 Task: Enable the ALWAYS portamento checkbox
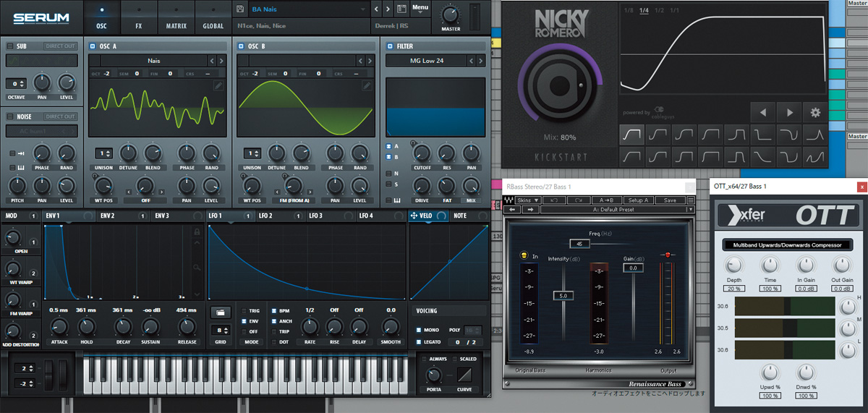coord(425,359)
